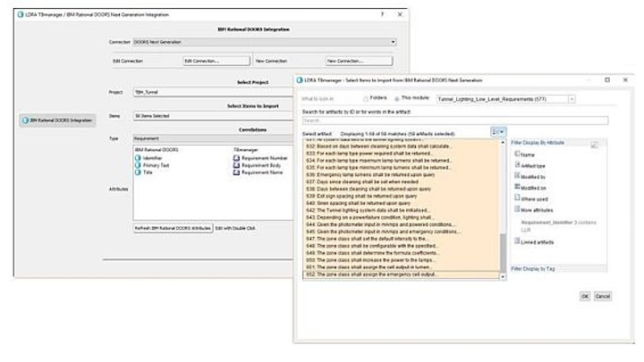Click the Identifier attribute icon
This screenshot has width=644, height=362.
pos(138,158)
